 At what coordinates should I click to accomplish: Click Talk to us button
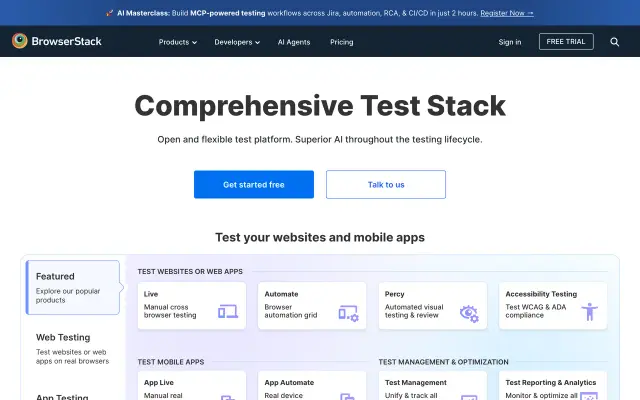tap(386, 184)
